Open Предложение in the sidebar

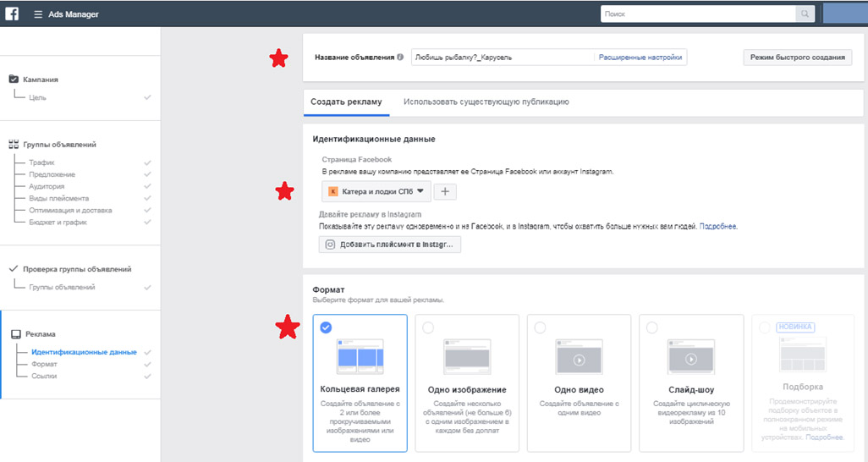pos(52,174)
